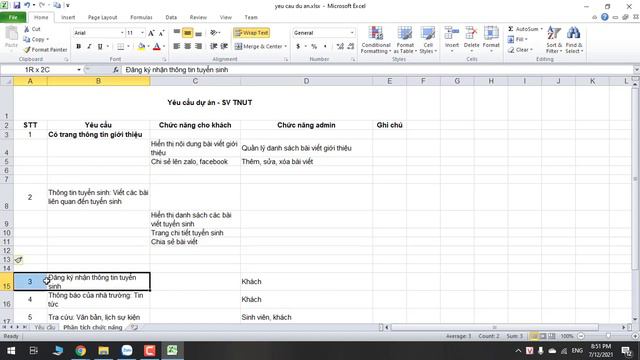This screenshot has width=640, height=360.
Task: Open the font size dropdown
Action: (142, 33)
